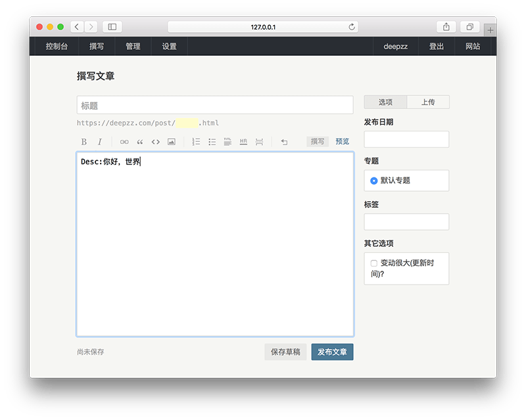Create a bulleted list in the editor
The image size is (526, 420).
point(212,141)
